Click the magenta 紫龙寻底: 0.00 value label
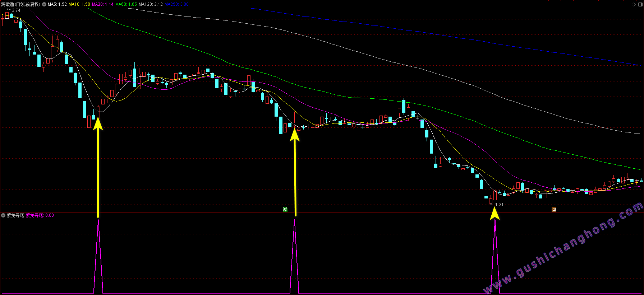Viewport: 644px width, 295px height. [x=40, y=215]
